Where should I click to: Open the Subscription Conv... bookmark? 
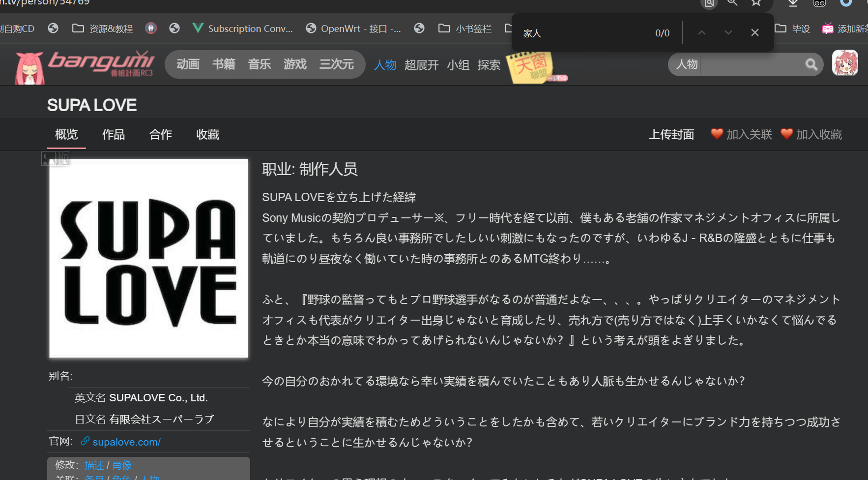(x=242, y=29)
